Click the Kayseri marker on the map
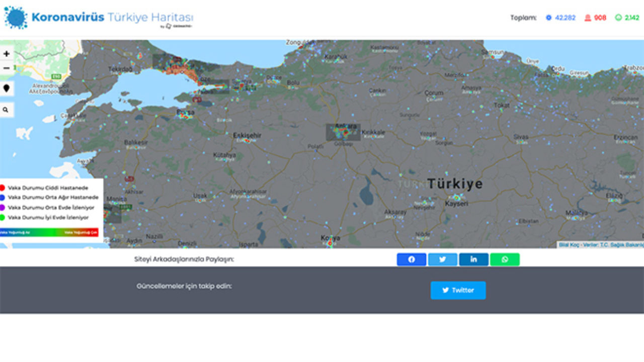Viewport: 644px width, 362px height. (457, 198)
